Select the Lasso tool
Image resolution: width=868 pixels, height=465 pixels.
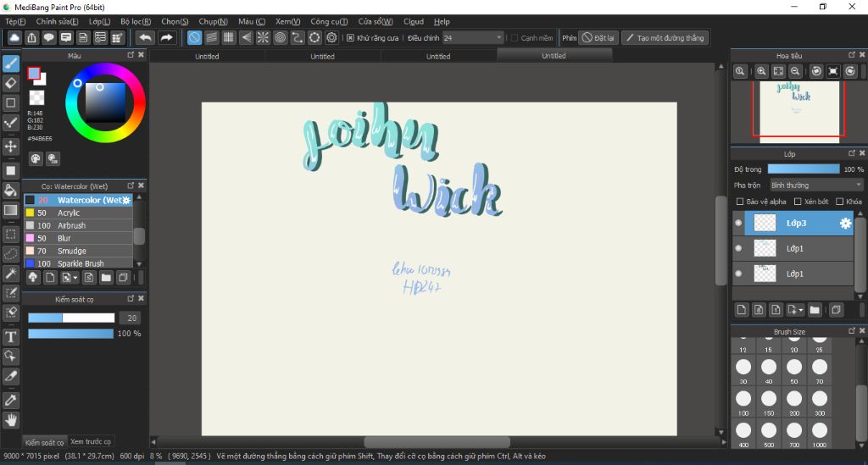click(x=10, y=254)
